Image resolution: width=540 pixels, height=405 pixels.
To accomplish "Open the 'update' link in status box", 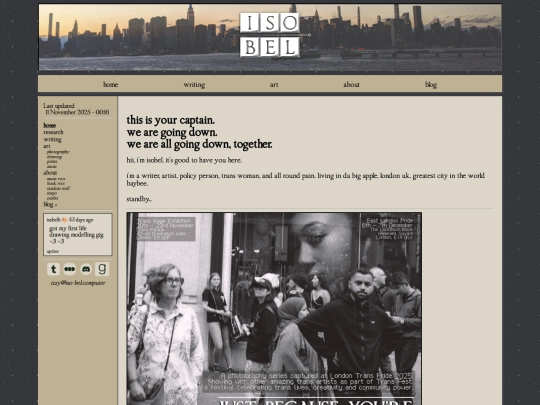I will (x=53, y=251).
